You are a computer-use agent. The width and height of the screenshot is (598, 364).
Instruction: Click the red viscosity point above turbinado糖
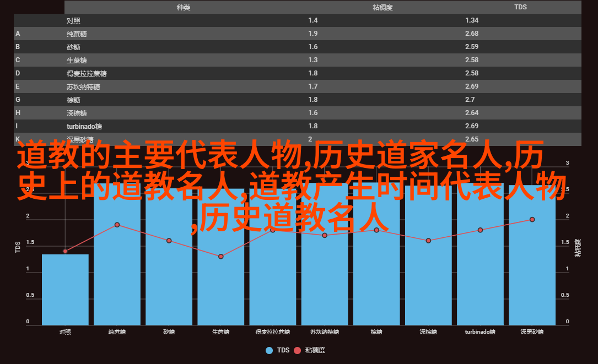(480, 230)
